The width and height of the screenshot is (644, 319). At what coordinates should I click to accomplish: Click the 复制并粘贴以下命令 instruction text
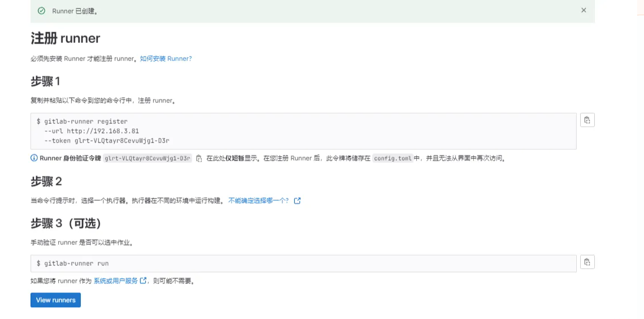(103, 101)
